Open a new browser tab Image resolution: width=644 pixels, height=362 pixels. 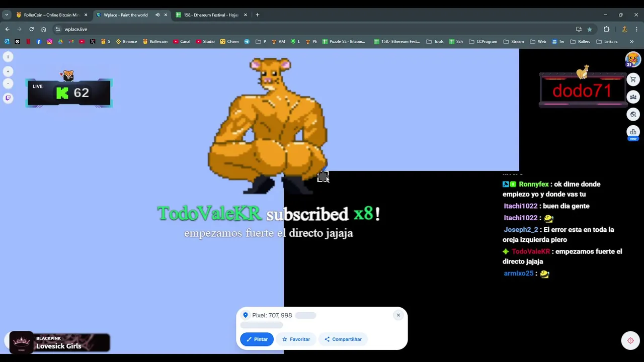[x=258, y=15]
